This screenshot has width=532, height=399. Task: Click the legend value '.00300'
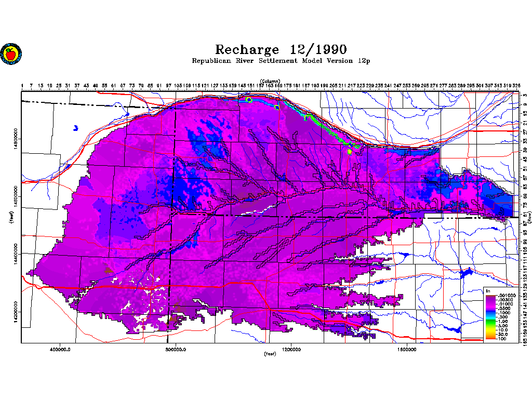(506, 300)
